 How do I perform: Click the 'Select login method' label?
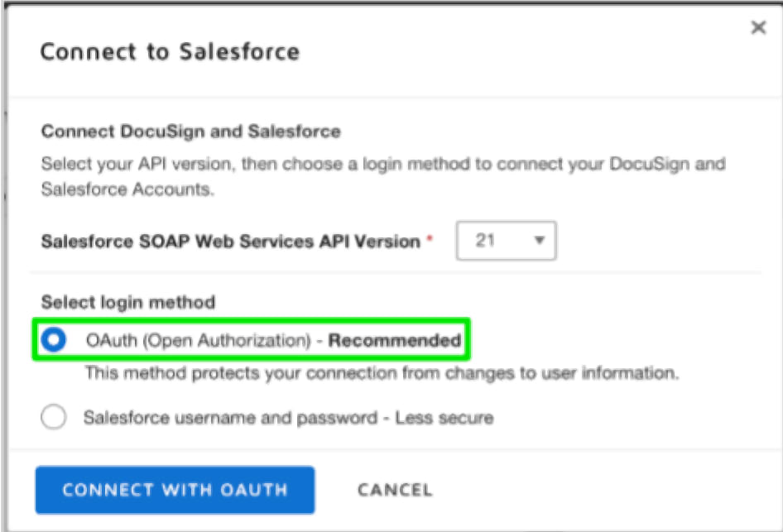coord(127,303)
